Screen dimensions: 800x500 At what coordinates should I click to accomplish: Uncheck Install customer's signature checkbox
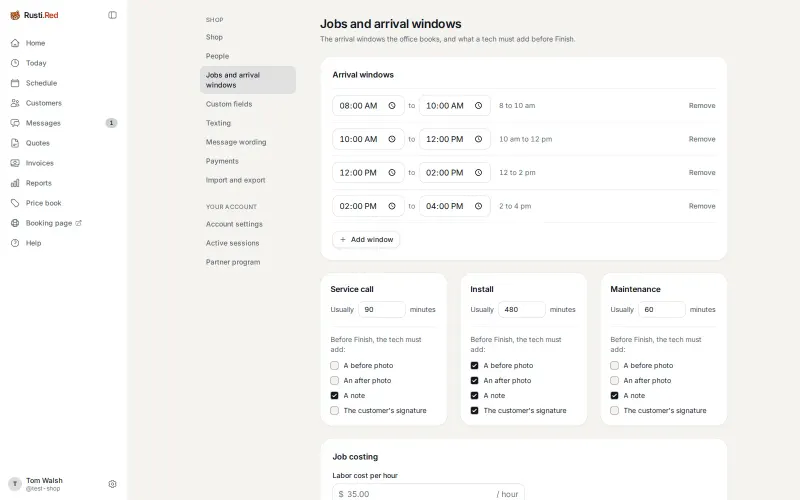474,410
